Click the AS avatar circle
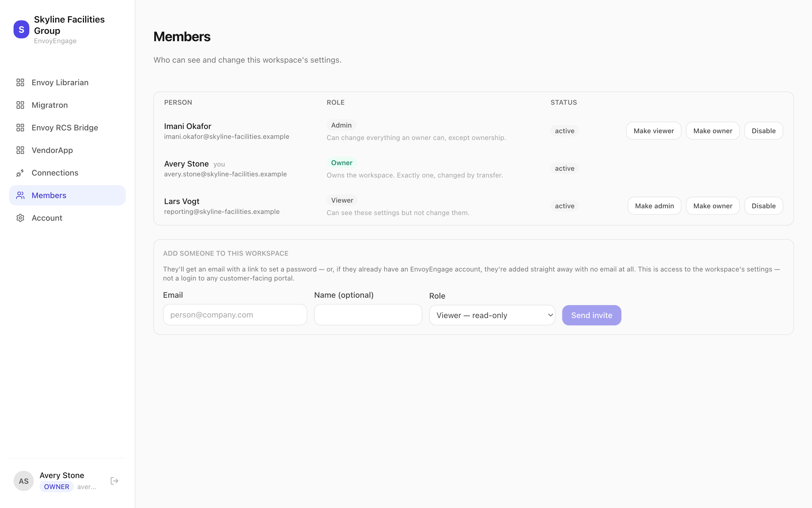This screenshot has height=508, width=812. [23, 481]
